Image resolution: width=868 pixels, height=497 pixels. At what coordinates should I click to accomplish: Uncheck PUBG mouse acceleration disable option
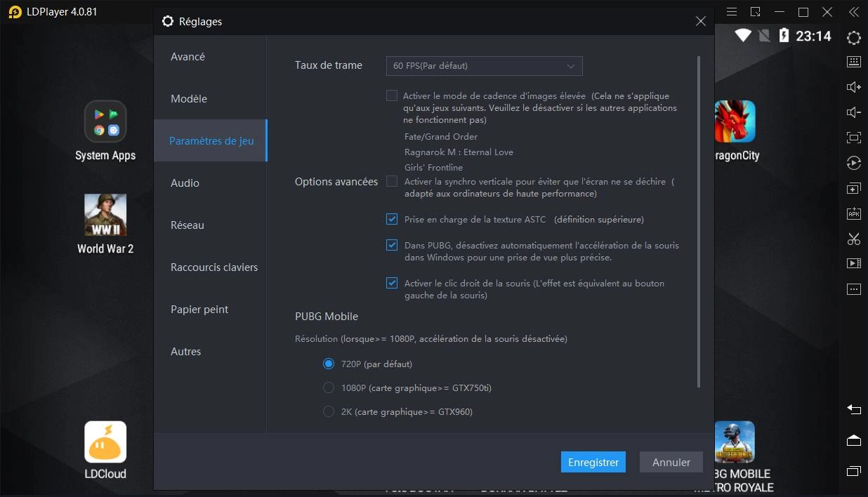point(392,245)
